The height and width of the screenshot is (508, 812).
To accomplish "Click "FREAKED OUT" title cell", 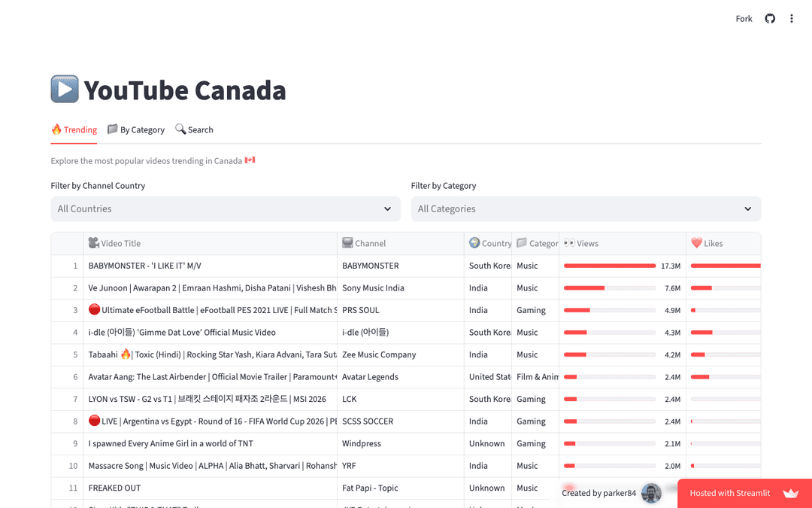I will click(211, 488).
